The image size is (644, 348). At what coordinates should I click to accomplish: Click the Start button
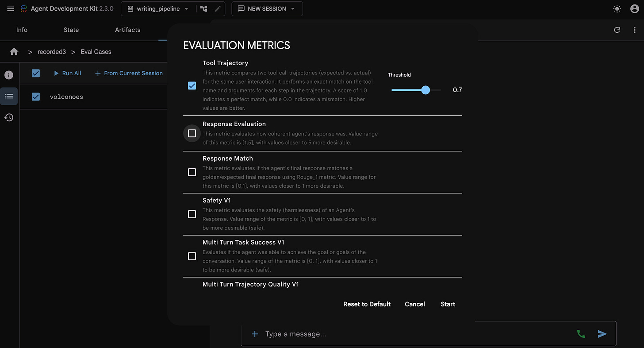448,304
